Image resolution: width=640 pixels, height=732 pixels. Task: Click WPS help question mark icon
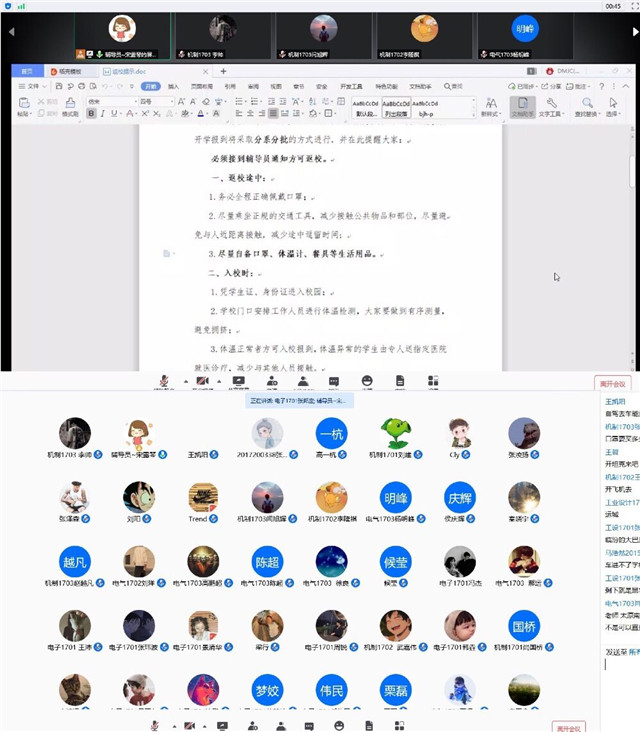pyautogui.click(x=602, y=86)
